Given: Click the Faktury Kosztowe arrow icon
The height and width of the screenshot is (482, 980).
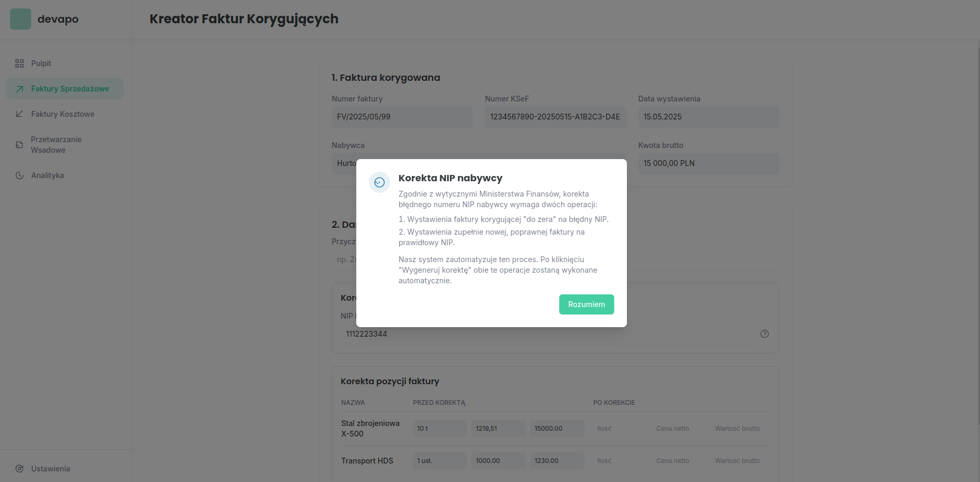Looking at the screenshot, I should coord(20,114).
